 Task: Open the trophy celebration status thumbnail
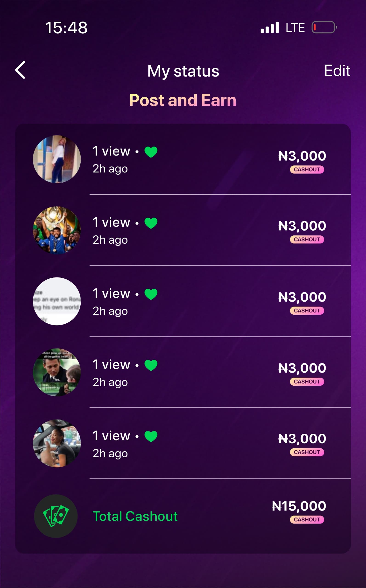click(x=57, y=230)
